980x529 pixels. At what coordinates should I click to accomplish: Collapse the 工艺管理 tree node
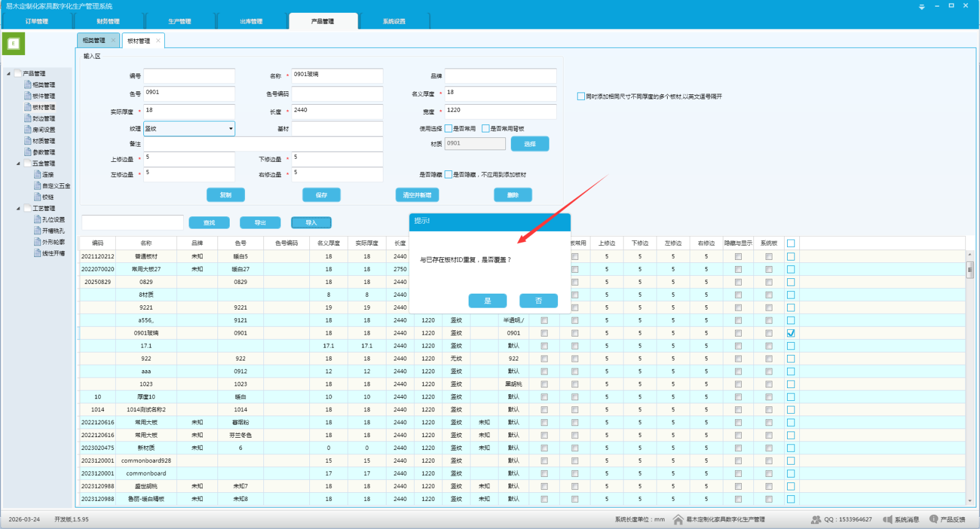18,208
